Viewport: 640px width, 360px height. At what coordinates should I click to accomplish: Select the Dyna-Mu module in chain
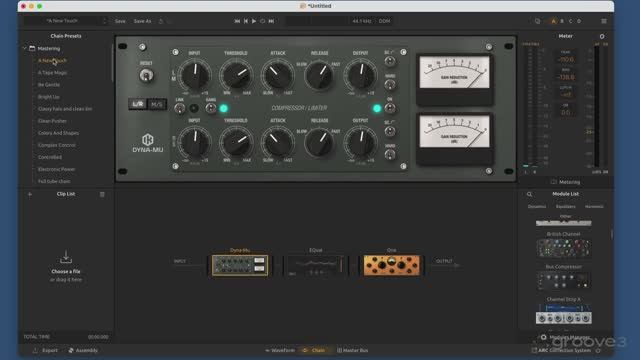pos(240,265)
